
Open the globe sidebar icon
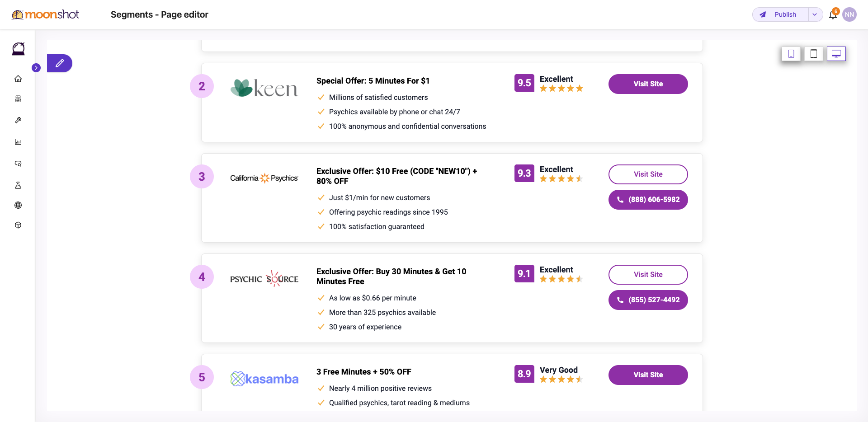[x=18, y=205]
